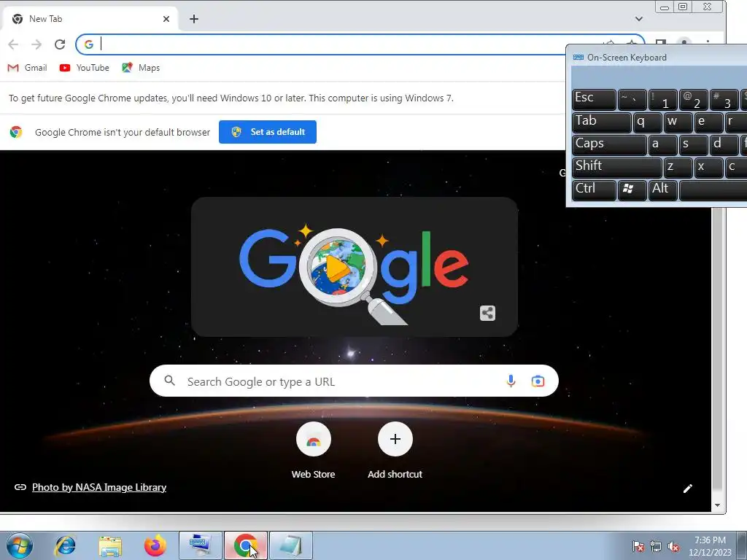The width and height of the screenshot is (747, 560).
Task: Open Photo by NASA Image Library link
Action: coord(99,487)
